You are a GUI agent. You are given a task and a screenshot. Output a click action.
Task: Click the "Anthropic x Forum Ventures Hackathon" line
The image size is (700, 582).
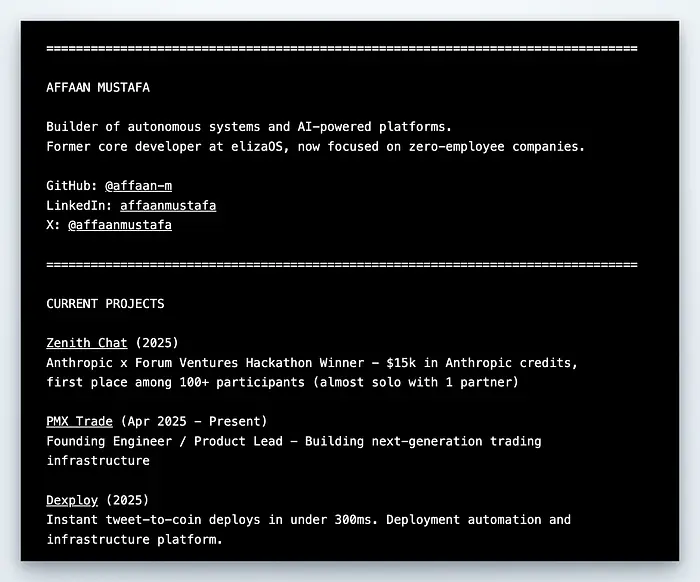(312, 362)
